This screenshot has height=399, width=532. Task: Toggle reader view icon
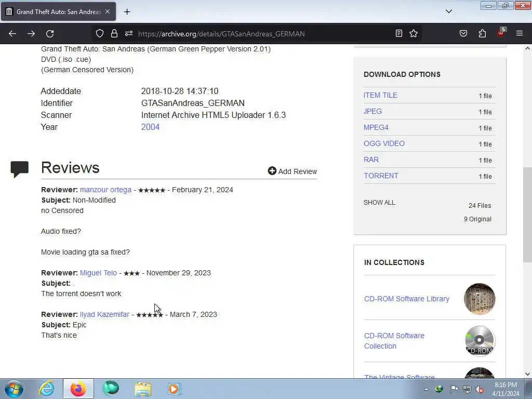[399, 33]
